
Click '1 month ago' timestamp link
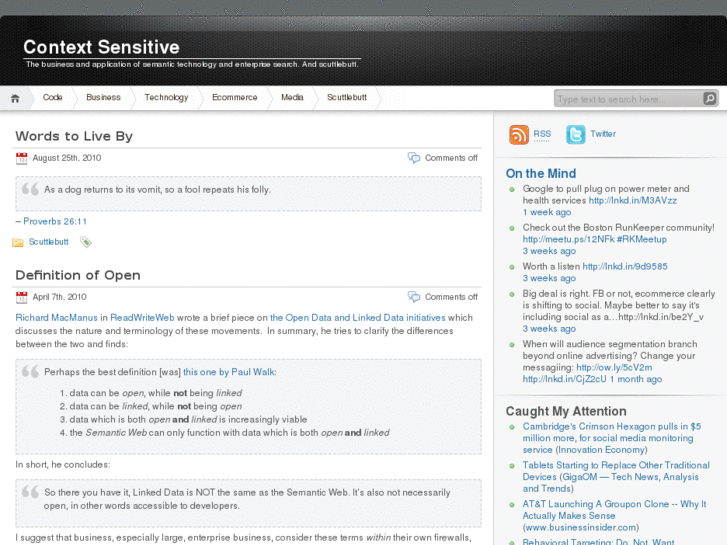[x=636, y=379]
